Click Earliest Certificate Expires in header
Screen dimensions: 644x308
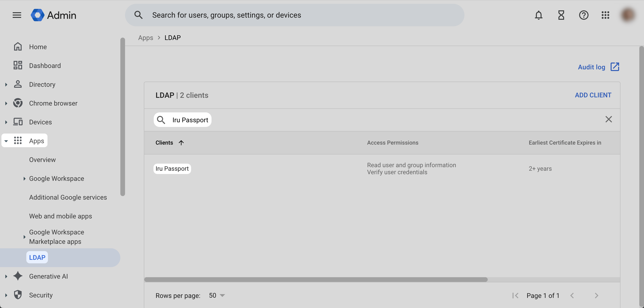click(565, 142)
